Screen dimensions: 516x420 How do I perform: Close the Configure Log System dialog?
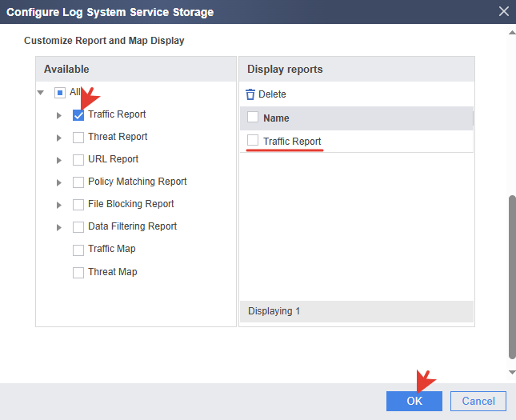click(x=503, y=11)
